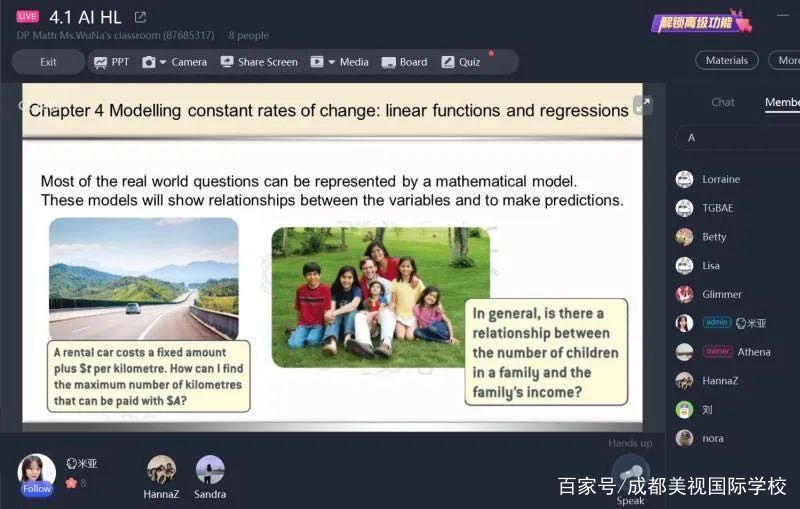Click the share icon beside 4.1 AI HL
The image size is (800, 509).
(x=140, y=17)
